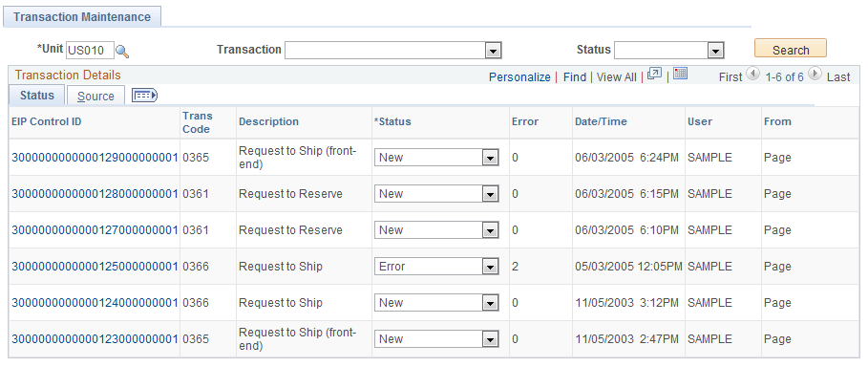868x367 pixels.
Task: Sort by From column header
Action: tap(778, 121)
